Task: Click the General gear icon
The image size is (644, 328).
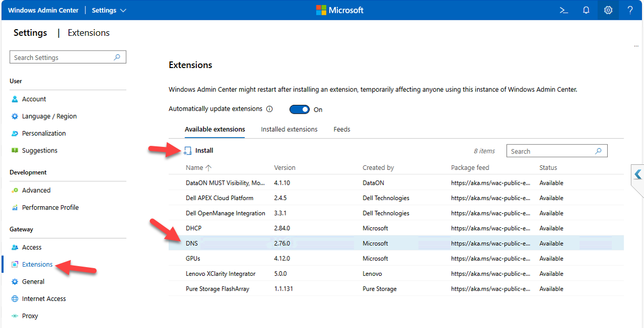Action: [x=15, y=282]
